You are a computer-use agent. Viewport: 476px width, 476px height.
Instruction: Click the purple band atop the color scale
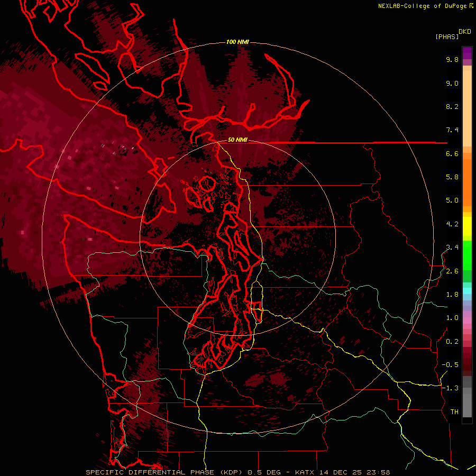(x=467, y=53)
